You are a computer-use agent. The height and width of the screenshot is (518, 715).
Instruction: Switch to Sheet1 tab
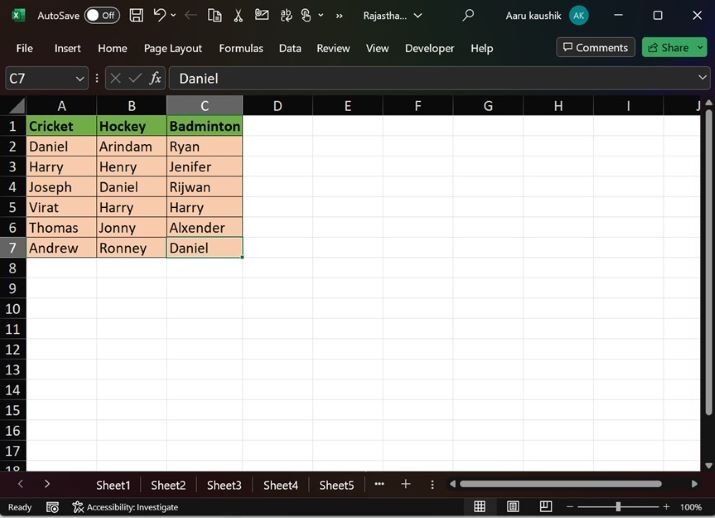pos(113,485)
